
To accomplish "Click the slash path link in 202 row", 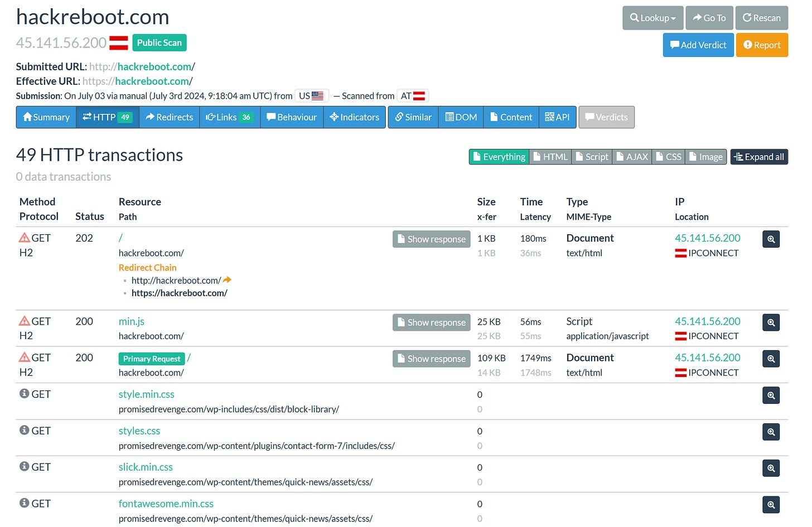I will click(120, 238).
